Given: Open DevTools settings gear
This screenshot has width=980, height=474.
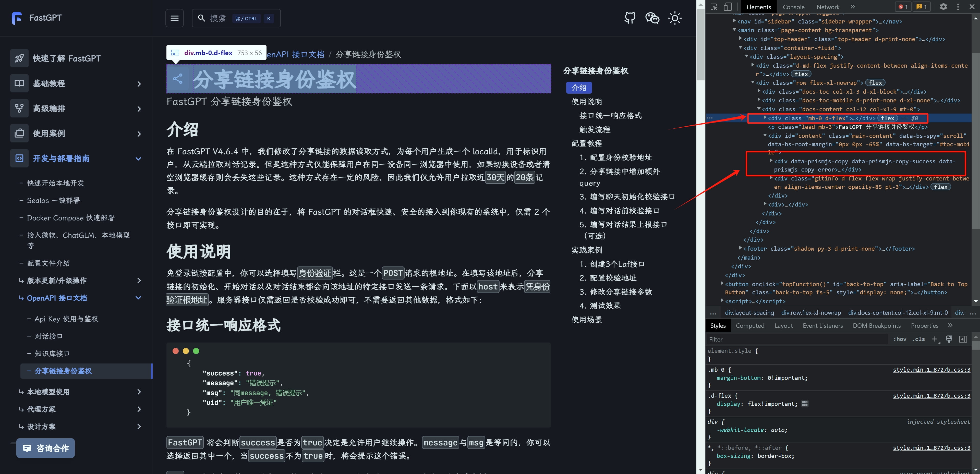Looking at the screenshot, I should click(x=943, y=7).
